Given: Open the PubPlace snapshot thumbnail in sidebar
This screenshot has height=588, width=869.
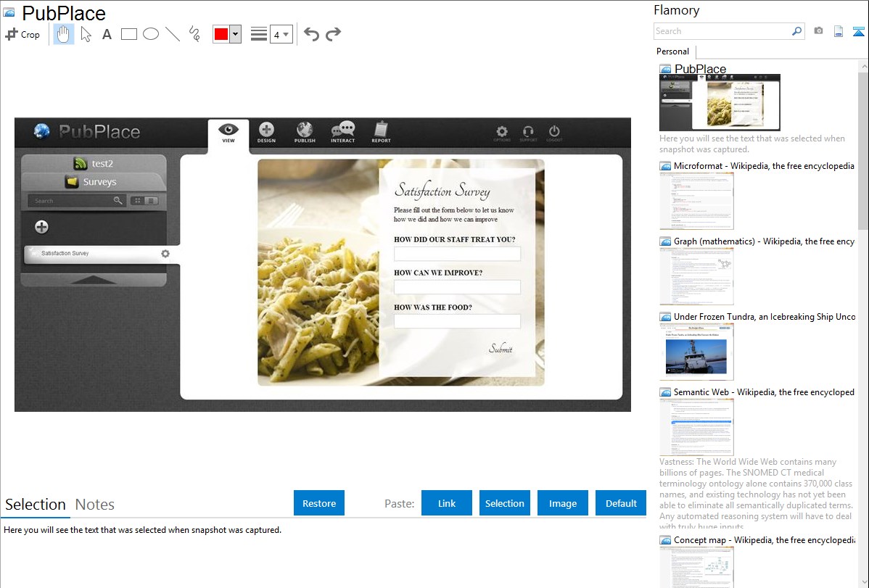Looking at the screenshot, I should point(720,102).
